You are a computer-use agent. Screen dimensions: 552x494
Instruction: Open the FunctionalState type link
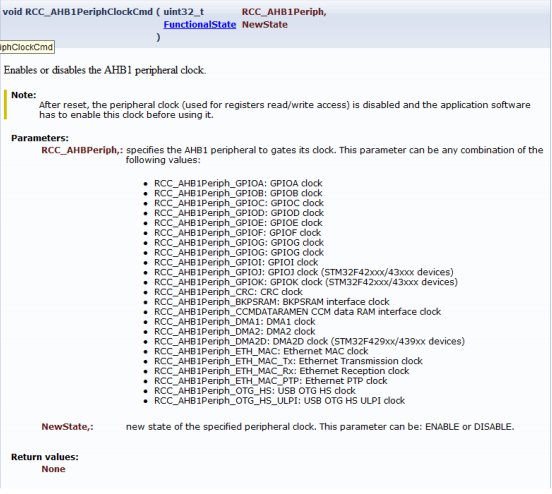click(200, 25)
